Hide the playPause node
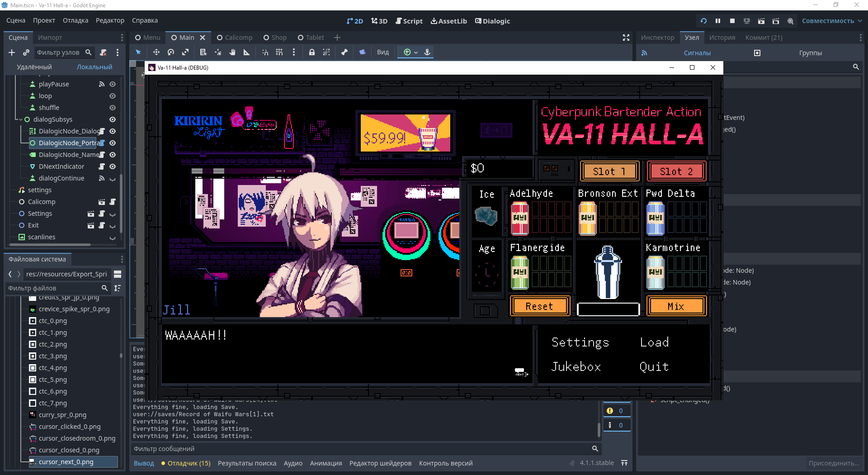Viewport: 868px width, 475px height. tap(113, 84)
